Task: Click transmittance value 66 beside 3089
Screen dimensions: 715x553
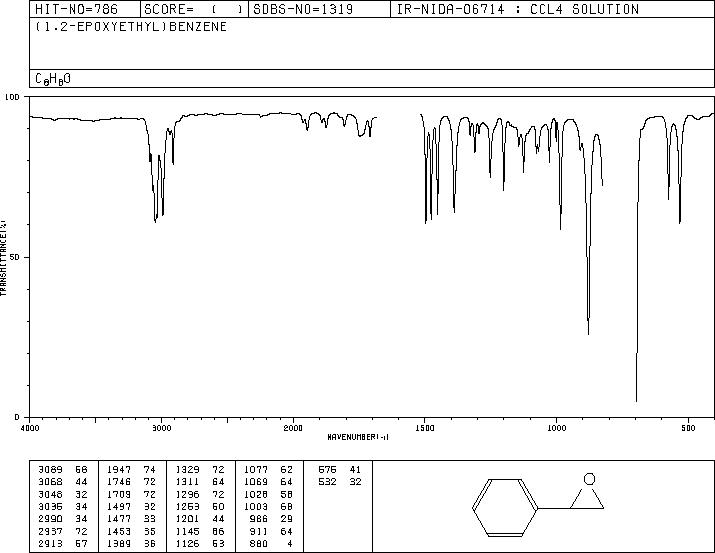Action: [x=81, y=470]
